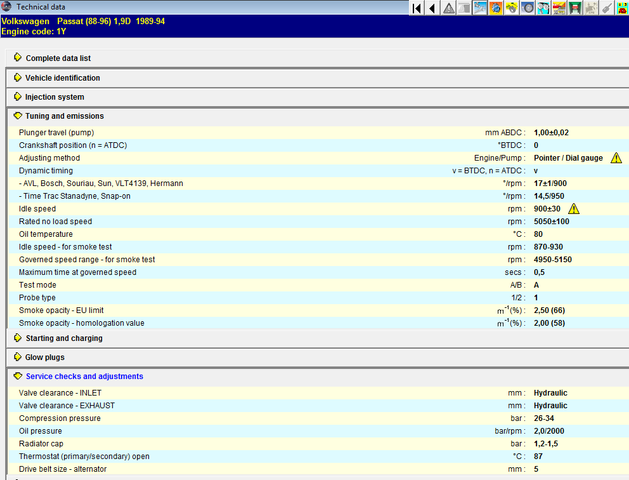Click the Adjusting method label
Viewport: 629px width, 480px height.
click(x=49, y=158)
